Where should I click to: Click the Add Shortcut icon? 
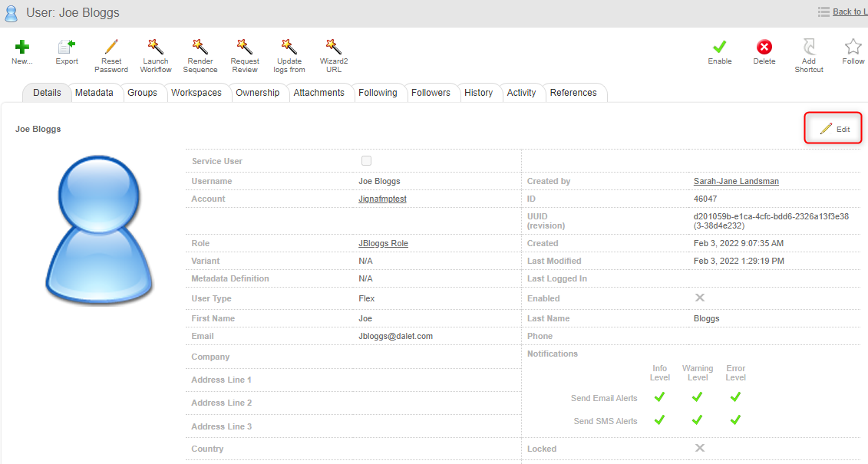click(x=809, y=48)
